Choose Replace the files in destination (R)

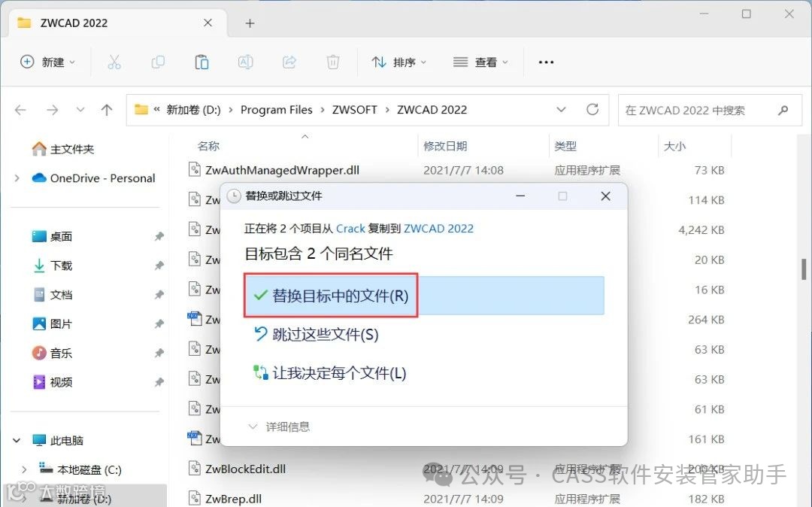pyautogui.click(x=424, y=296)
